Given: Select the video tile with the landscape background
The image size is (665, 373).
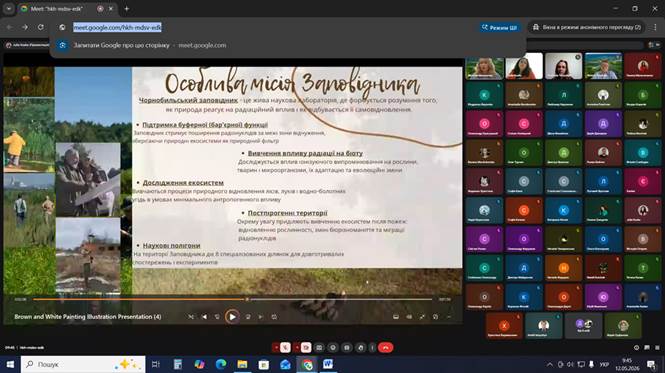Looking at the screenshot, I should [x=603, y=66].
